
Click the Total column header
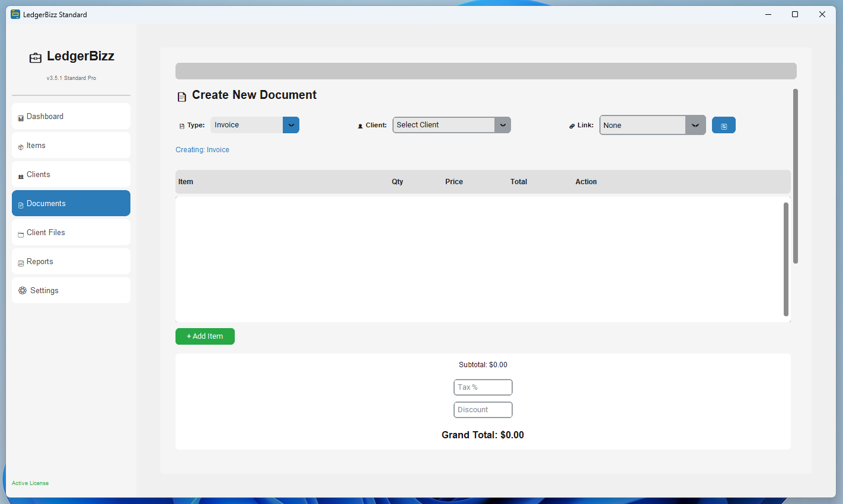tap(519, 182)
